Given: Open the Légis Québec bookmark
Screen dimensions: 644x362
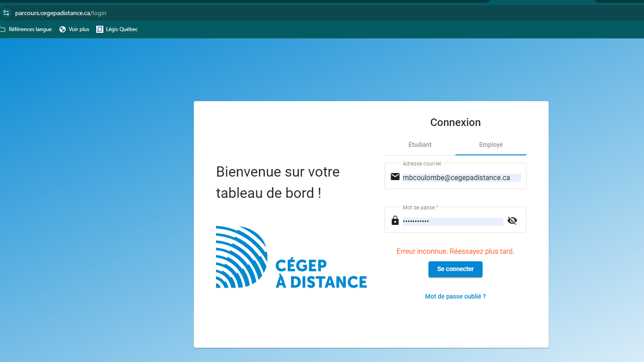Looking at the screenshot, I should [117, 29].
